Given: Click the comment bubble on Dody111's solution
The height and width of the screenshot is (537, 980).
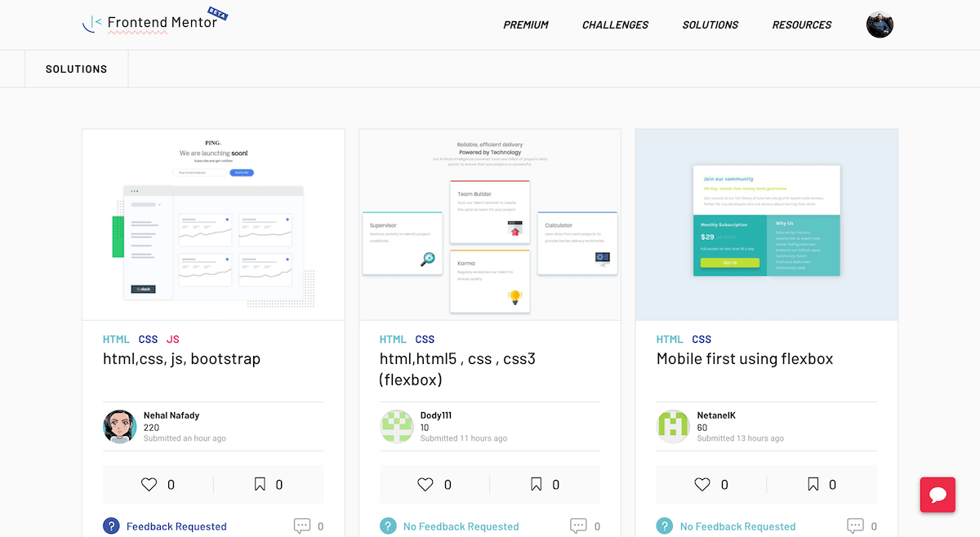Looking at the screenshot, I should 580,526.
